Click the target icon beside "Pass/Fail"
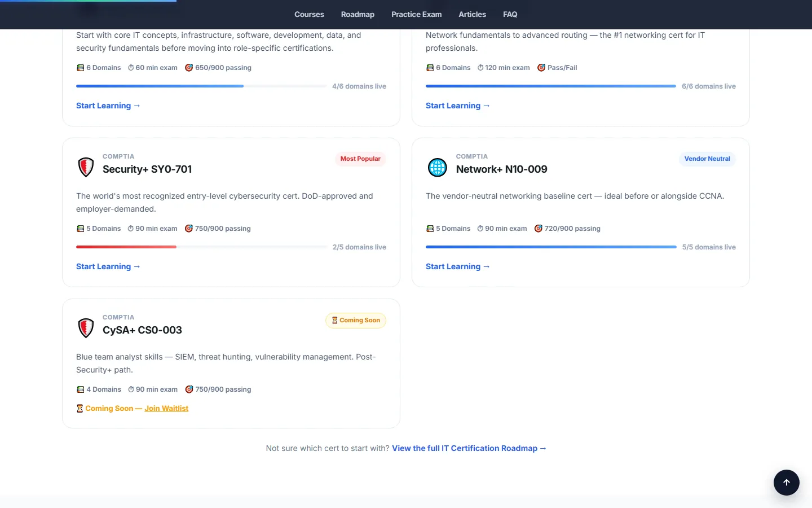The image size is (812, 508). [541, 68]
